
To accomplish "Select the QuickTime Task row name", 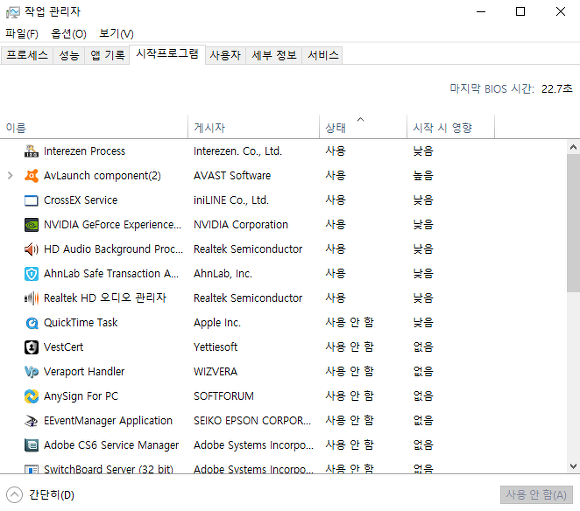I will 81,323.
